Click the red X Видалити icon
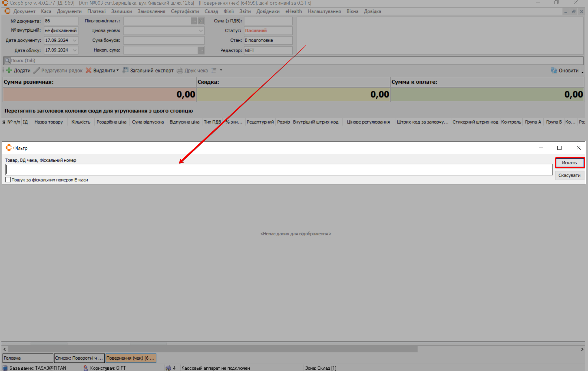 click(x=88, y=70)
